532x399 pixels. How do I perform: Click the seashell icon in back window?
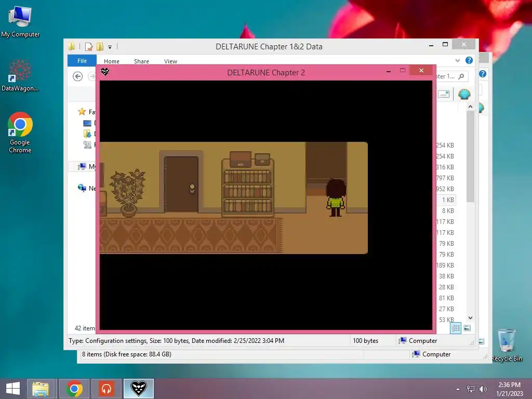pos(482,108)
